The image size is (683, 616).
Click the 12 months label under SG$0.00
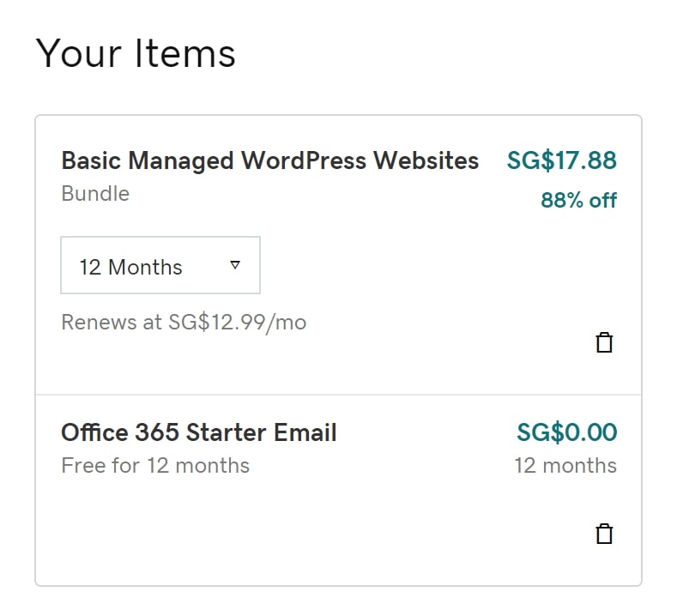(565, 465)
